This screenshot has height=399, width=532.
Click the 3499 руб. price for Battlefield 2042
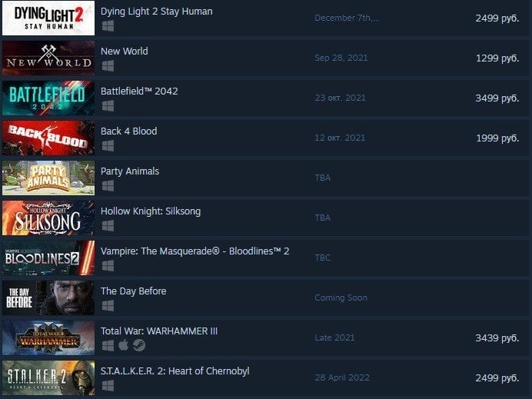point(497,98)
